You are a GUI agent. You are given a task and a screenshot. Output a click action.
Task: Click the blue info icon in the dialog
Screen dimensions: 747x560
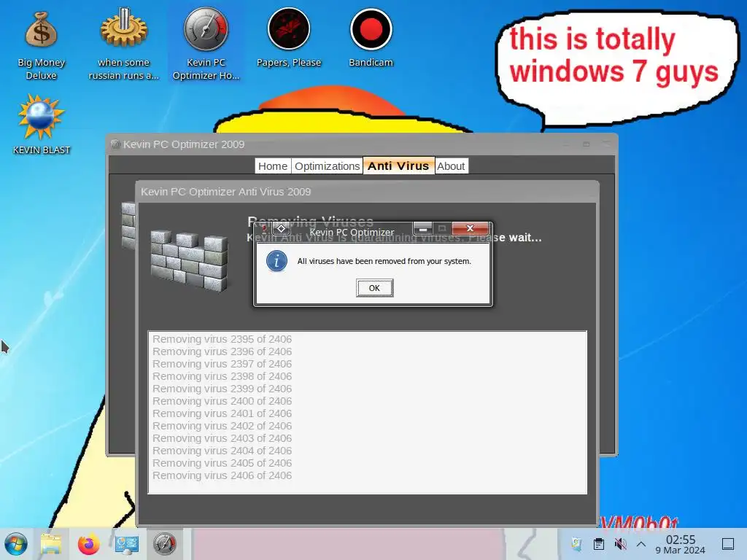pyautogui.click(x=276, y=262)
